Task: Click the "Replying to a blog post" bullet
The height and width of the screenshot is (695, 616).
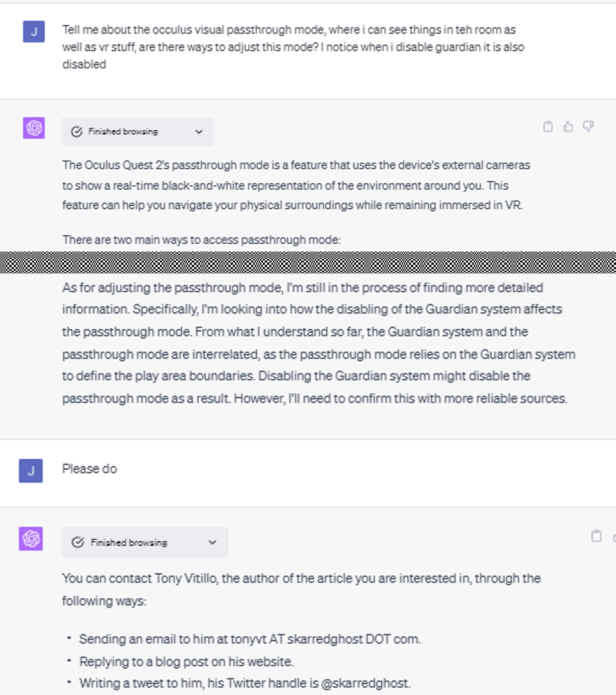Action: point(186,662)
